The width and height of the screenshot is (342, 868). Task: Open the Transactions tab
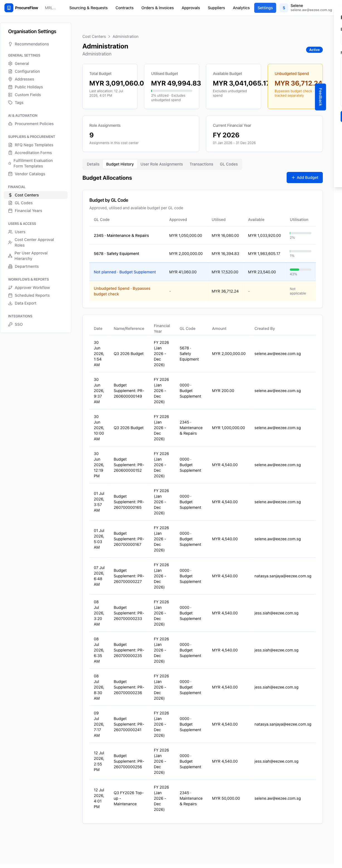coord(201,164)
